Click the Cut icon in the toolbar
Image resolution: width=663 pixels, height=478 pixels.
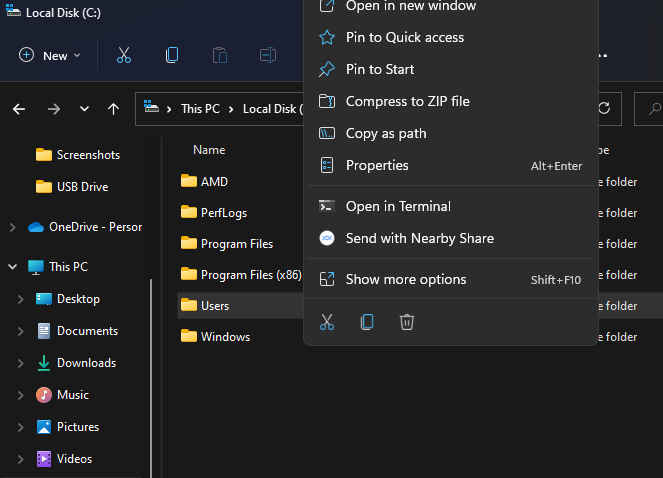[x=124, y=55]
